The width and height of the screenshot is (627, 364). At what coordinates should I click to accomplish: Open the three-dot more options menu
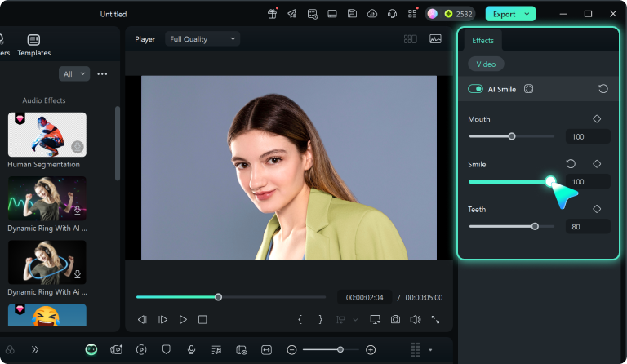click(x=102, y=74)
